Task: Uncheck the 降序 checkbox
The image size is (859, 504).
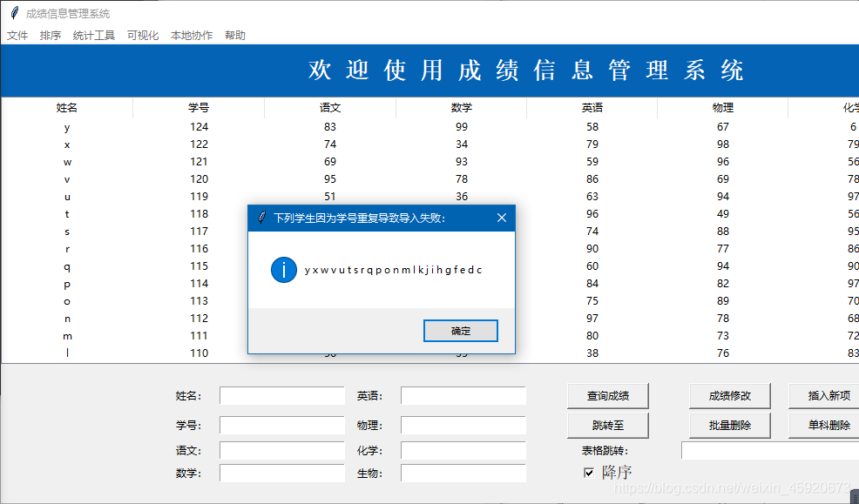Action: pyautogui.click(x=590, y=471)
